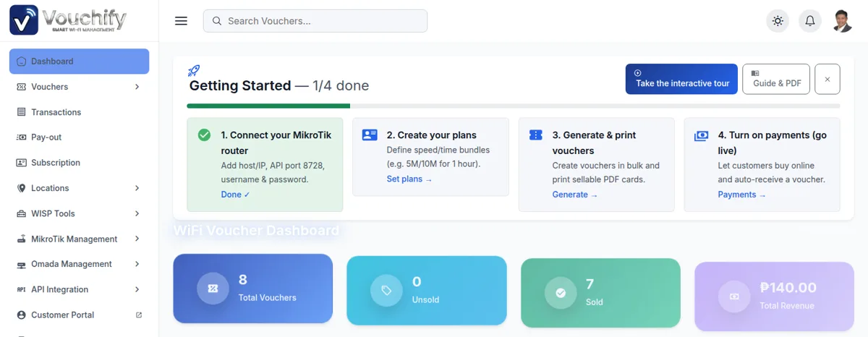Click the MikroTik Management router icon

coord(21,239)
